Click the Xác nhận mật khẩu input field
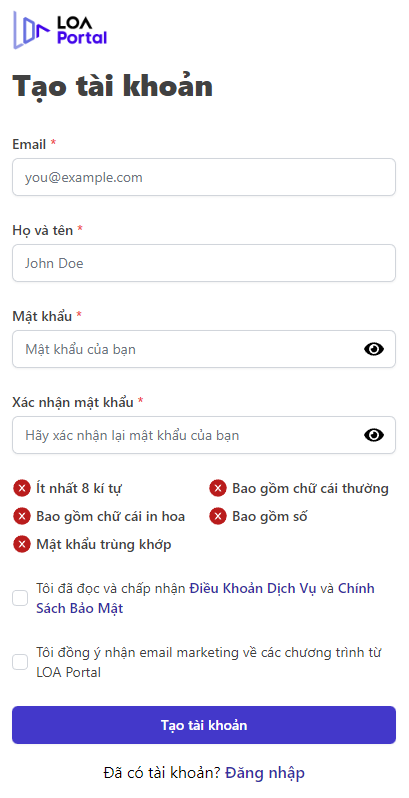 point(204,435)
